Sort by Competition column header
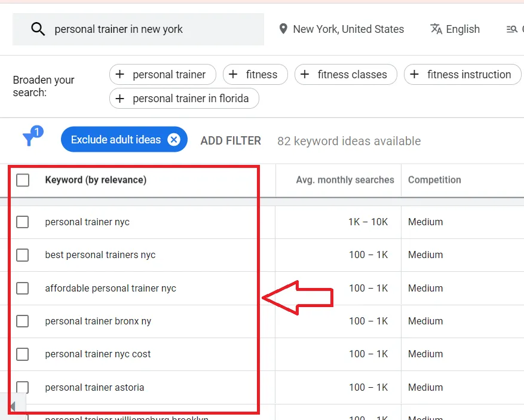The image size is (524, 420). (x=434, y=180)
